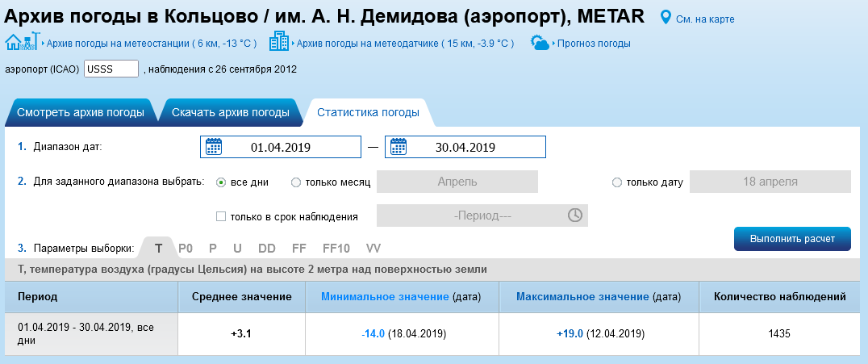Select the 'только месяц' radio option
The width and height of the screenshot is (868, 364).
(x=295, y=182)
